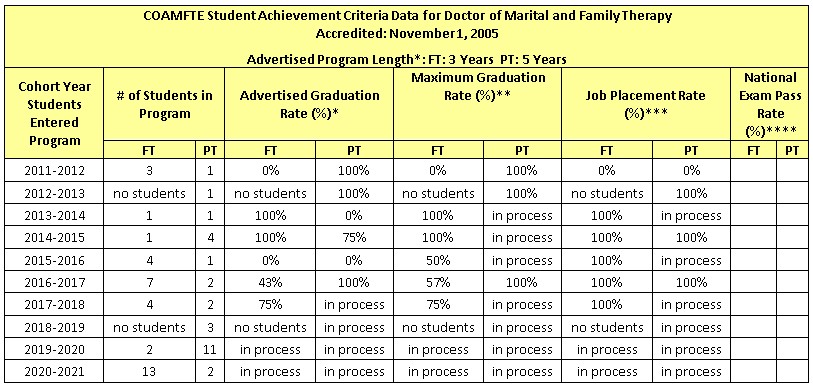Click the 75% PT cell in 2014-2015 row
The height and width of the screenshot is (387, 813).
[x=355, y=238]
